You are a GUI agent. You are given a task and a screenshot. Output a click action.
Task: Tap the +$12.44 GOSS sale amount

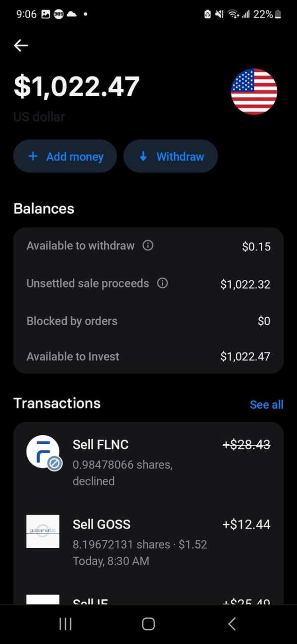point(247,524)
